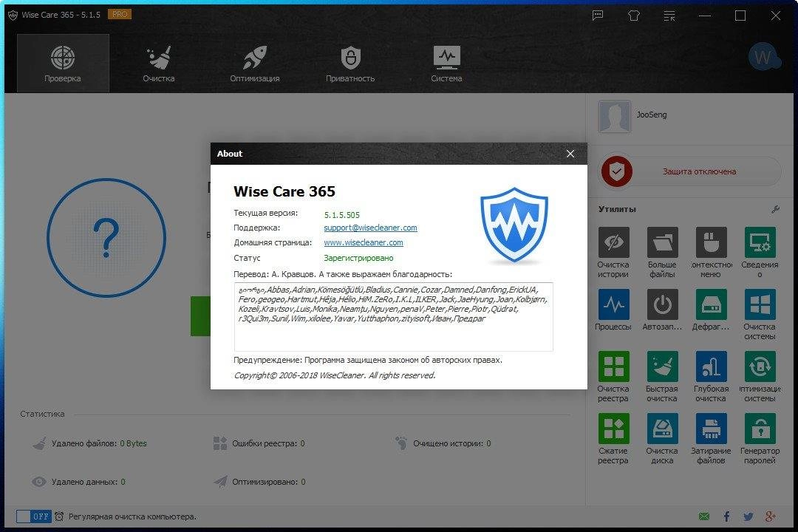Launch Очистка системы utility
This screenshot has width=798, height=532.
click(x=760, y=315)
